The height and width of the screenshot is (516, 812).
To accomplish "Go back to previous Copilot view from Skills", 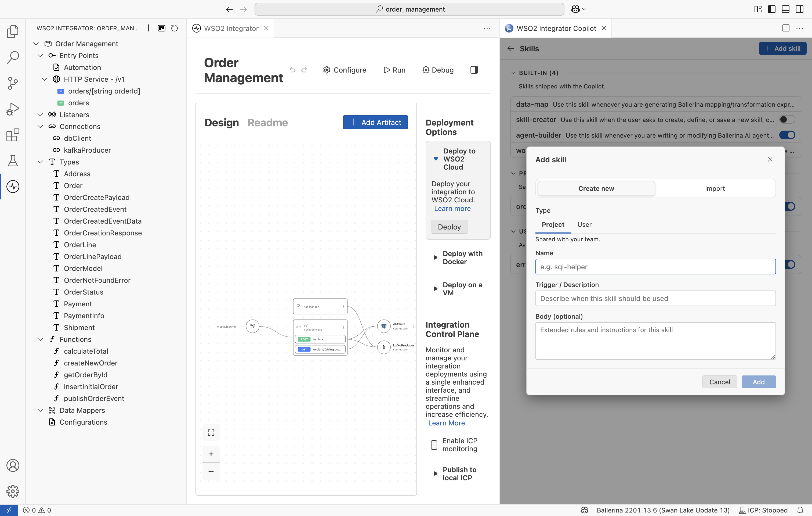I will [x=510, y=49].
